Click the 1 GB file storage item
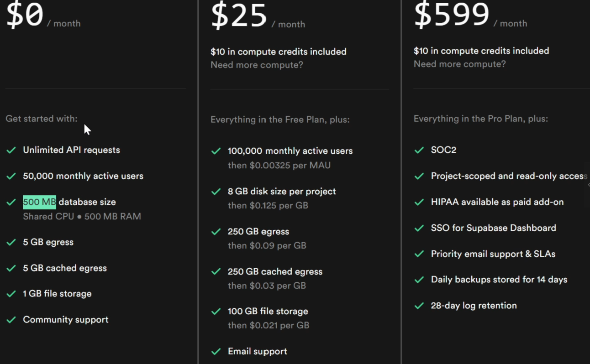This screenshot has height=364, width=590. click(x=57, y=294)
